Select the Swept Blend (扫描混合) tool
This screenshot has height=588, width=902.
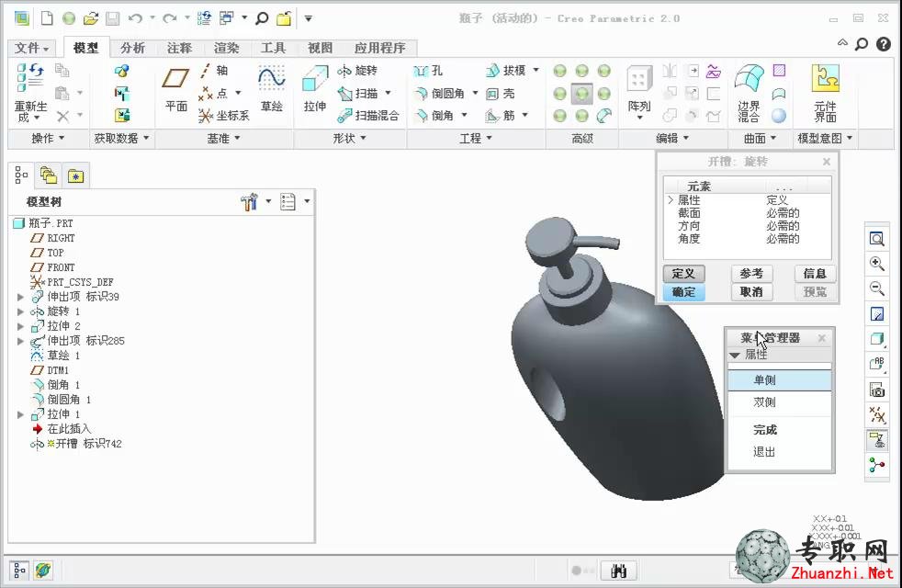pos(368,116)
